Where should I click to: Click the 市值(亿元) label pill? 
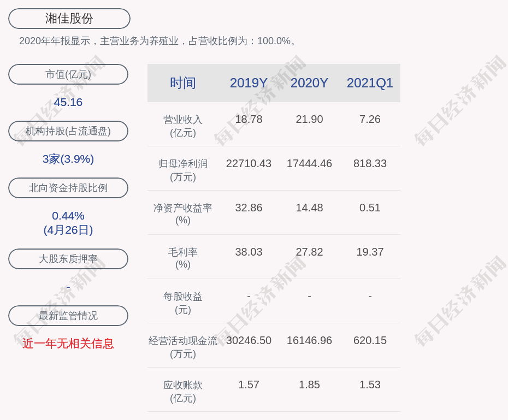coord(68,74)
